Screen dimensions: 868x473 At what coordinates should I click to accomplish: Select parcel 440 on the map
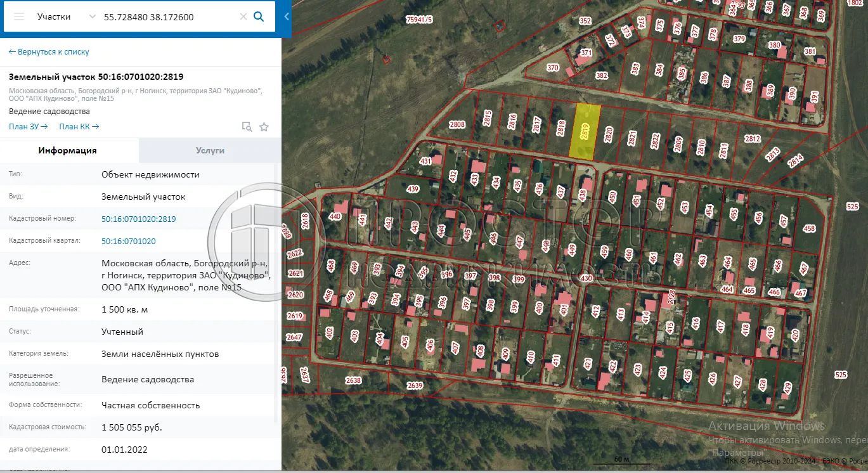click(x=335, y=216)
